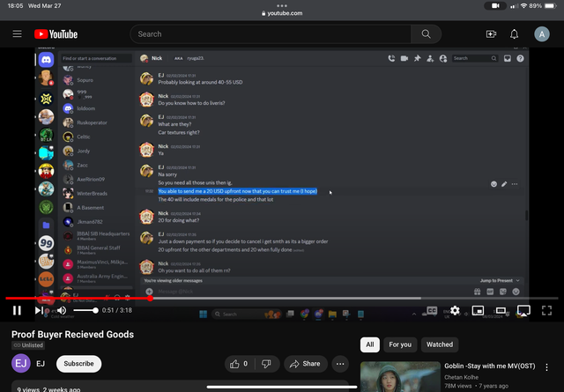This screenshot has height=392, width=564.
Task: Click the Discord emoji picker icon
Action: [516, 292]
